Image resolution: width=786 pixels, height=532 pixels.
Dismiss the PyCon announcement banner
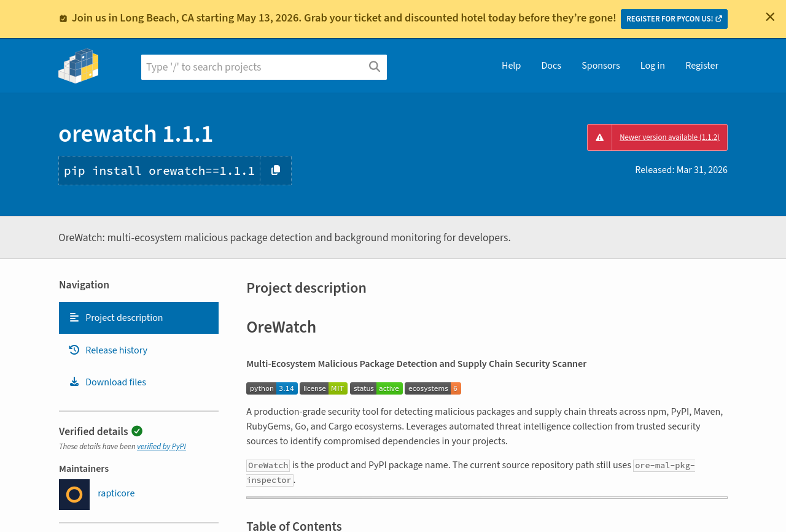[769, 17]
